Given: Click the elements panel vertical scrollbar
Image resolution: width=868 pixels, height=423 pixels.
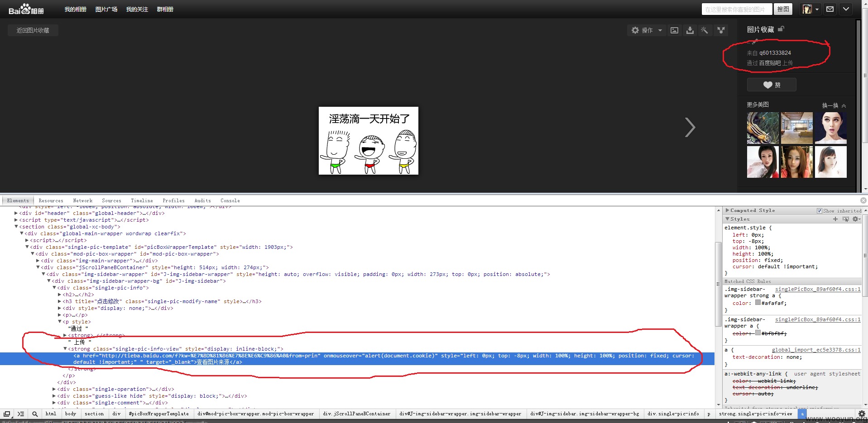Looking at the screenshot, I should point(718,284).
